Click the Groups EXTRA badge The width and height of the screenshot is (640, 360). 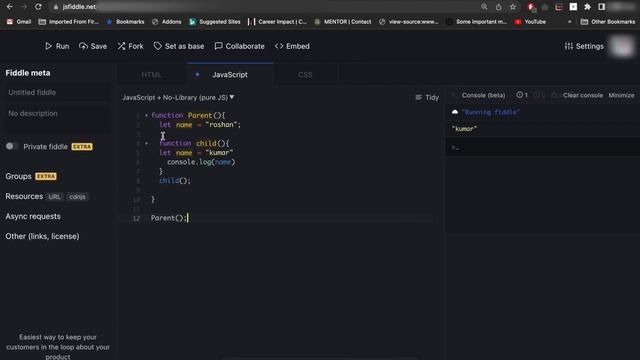46,176
